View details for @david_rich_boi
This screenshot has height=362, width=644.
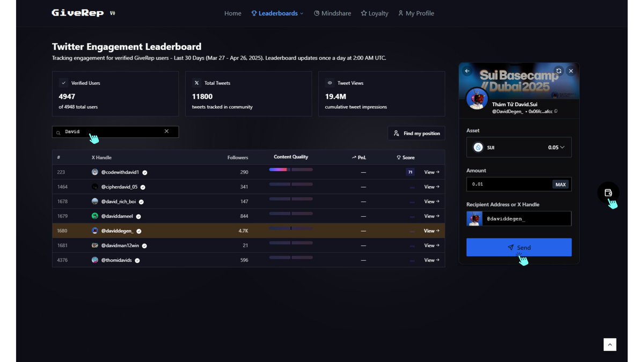431,202
